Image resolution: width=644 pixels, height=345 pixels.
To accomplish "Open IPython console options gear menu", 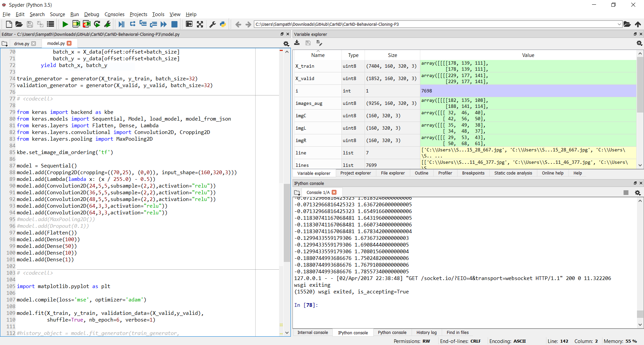I will coord(638,193).
